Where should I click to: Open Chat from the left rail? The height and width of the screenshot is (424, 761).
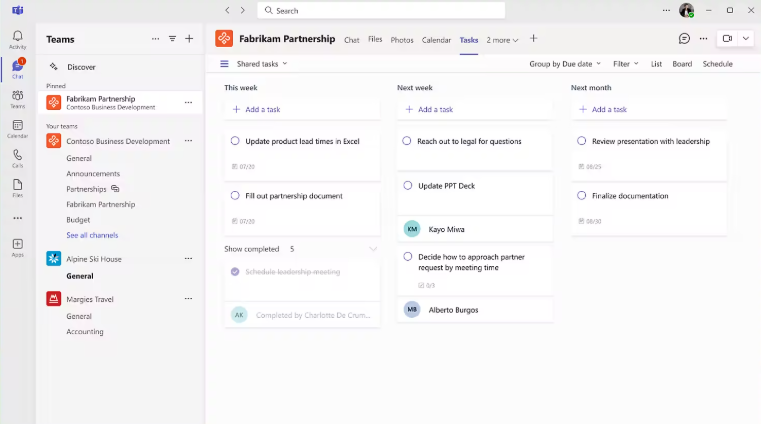click(17, 69)
